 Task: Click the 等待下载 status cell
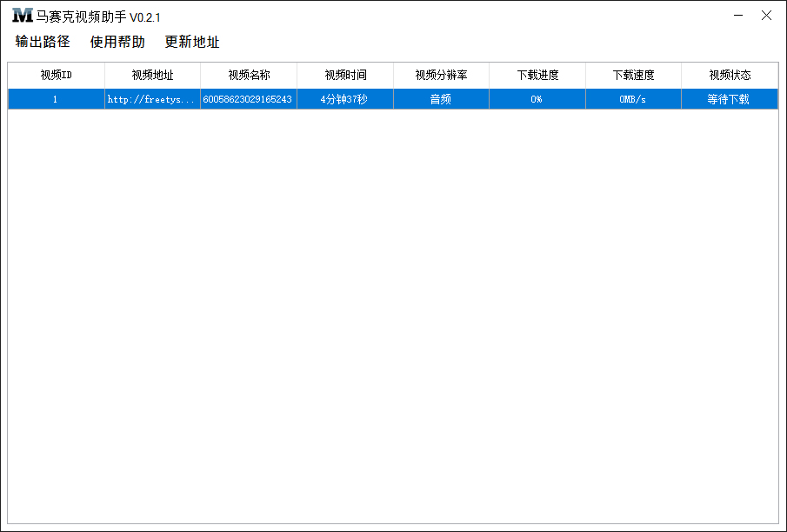coord(729,98)
